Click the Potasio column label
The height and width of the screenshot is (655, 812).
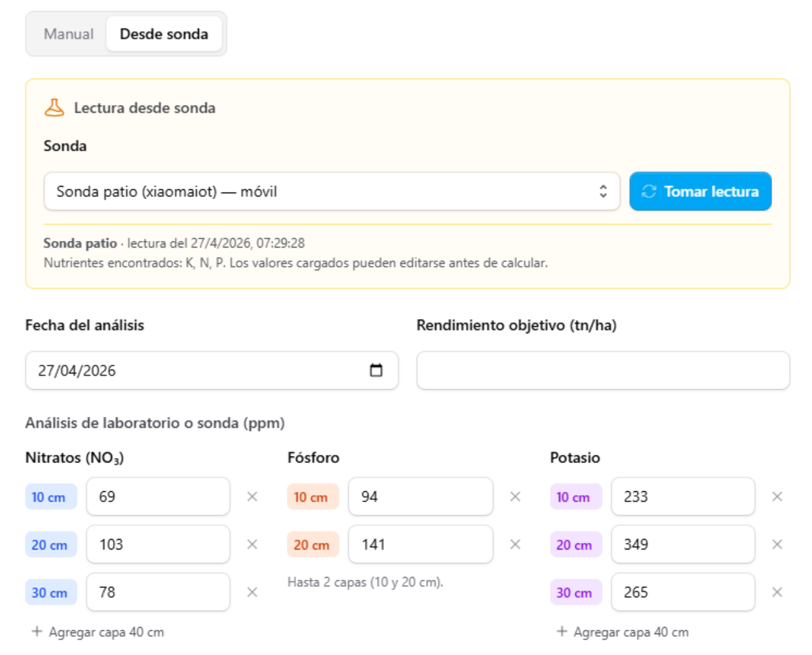pyautogui.click(x=575, y=458)
